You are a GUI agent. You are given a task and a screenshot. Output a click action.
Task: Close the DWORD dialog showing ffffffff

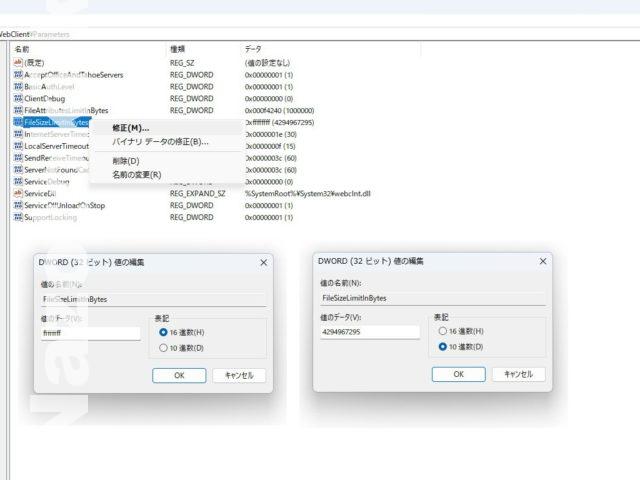(264, 262)
